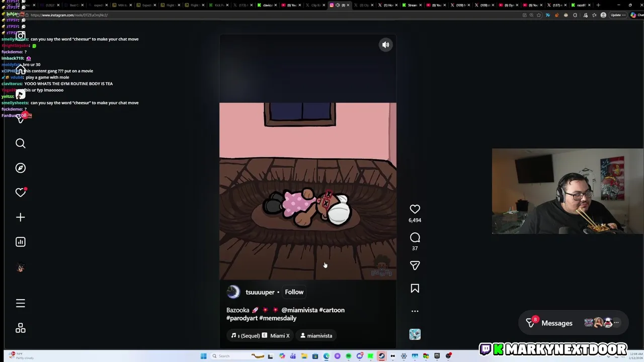644x362 pixels.
Task: Save the reel with bookmark icon
Action: click(x=415, y=289)
